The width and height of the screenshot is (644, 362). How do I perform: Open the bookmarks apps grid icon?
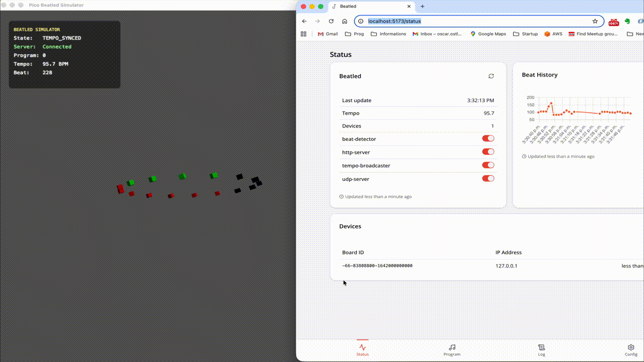coord(303,34)
